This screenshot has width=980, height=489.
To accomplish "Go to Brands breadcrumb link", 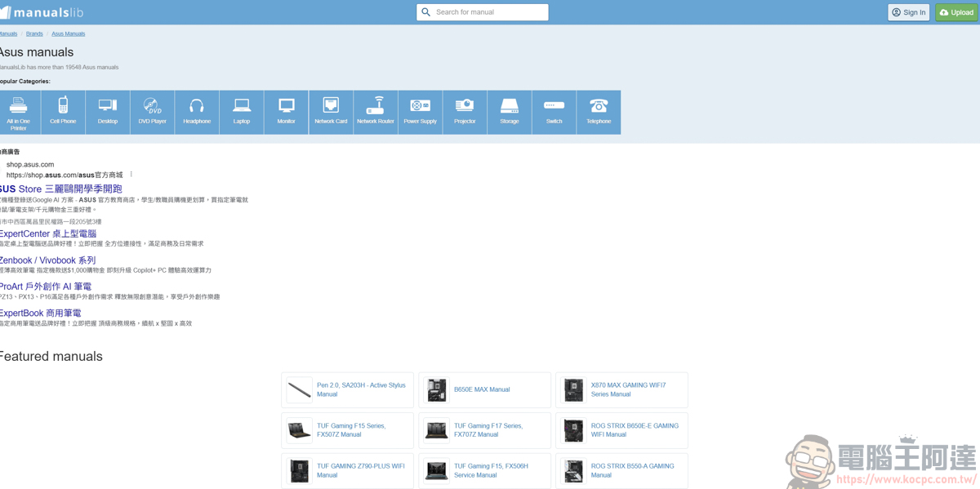I will pos(34,33).
